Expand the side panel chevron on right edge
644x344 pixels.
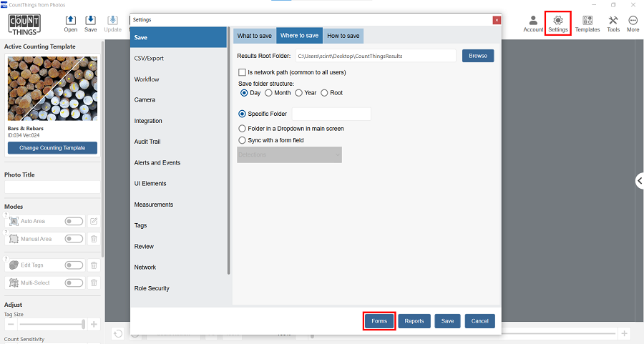click(x=639, y=181)
